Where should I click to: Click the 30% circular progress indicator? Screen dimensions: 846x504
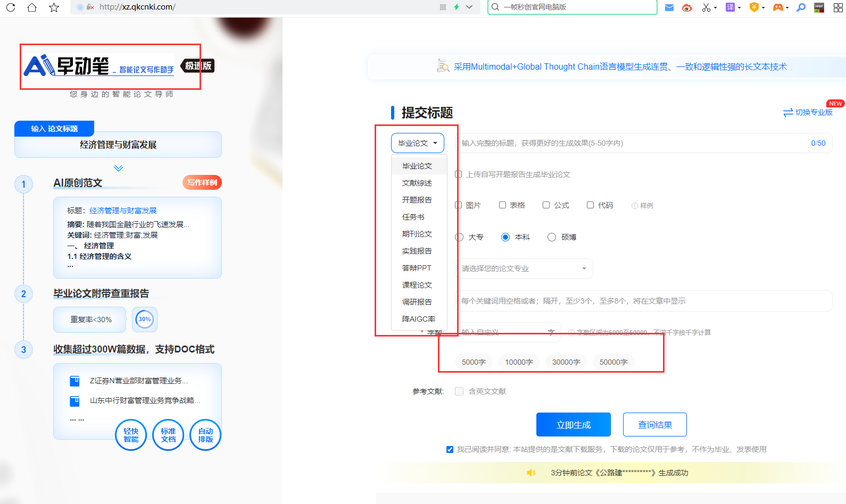145,320
